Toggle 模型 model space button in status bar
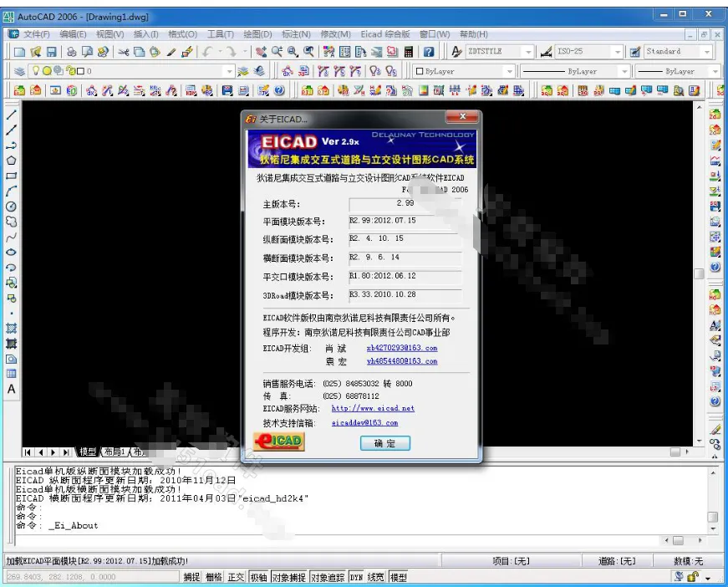 pyautogui.click(x=399, y=577)
